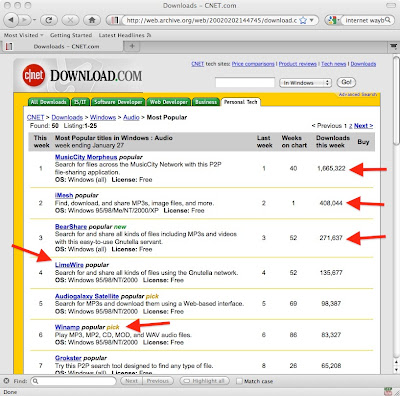Open the Winamp download link
This screenshot has height=396, width=400.
pos(67,327)
